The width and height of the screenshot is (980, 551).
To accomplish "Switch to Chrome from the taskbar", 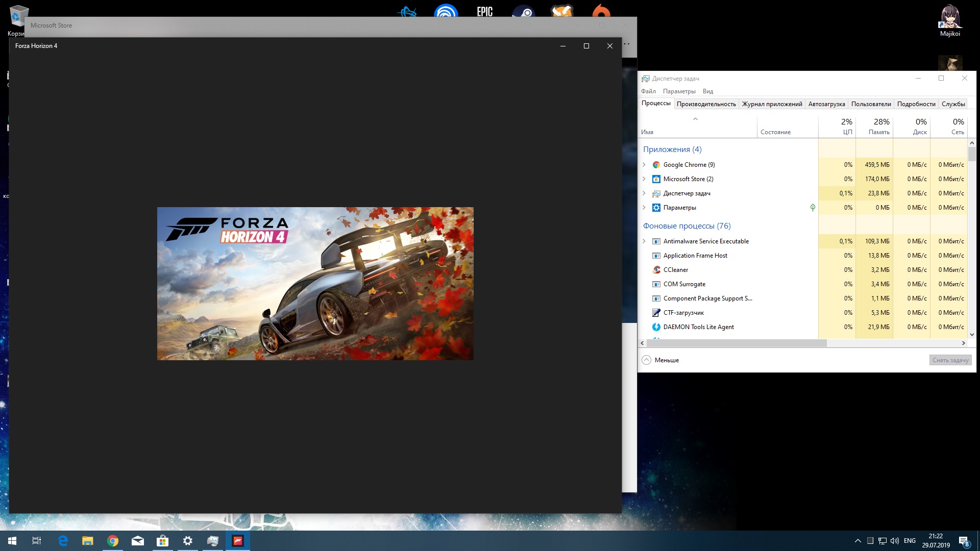I will coord(113,541).
